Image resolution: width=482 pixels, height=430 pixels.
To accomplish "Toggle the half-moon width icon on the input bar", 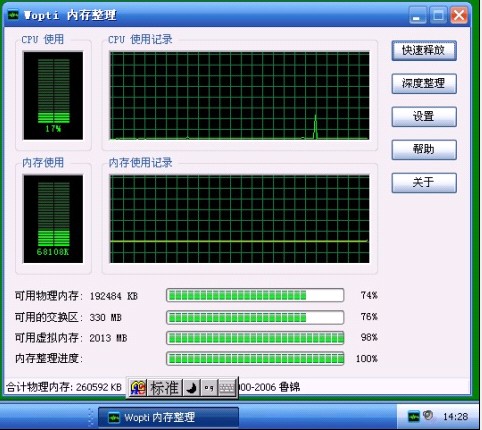I will [191, 388].
